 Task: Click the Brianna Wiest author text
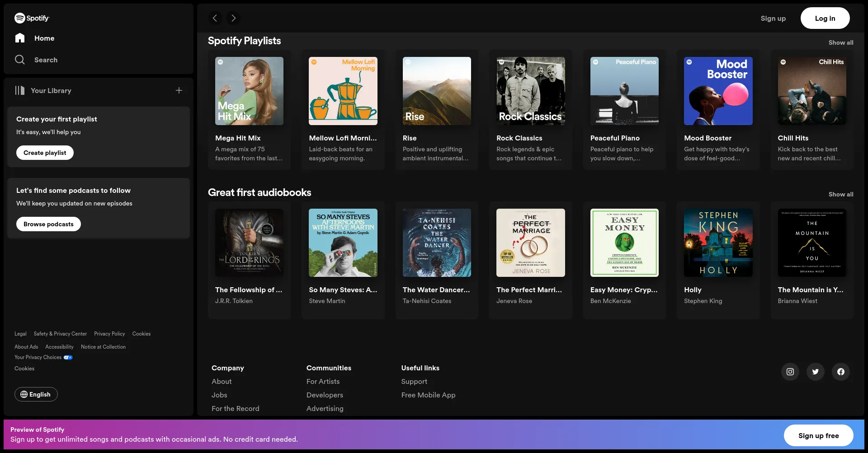point(797,301)
